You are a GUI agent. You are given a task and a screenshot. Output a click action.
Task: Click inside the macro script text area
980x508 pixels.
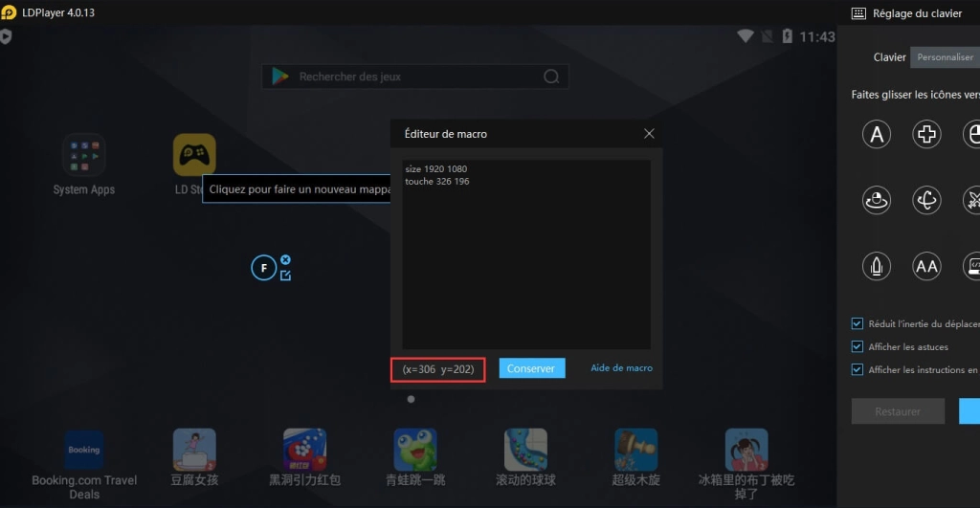pyautogui.click(x=526, y=254)
